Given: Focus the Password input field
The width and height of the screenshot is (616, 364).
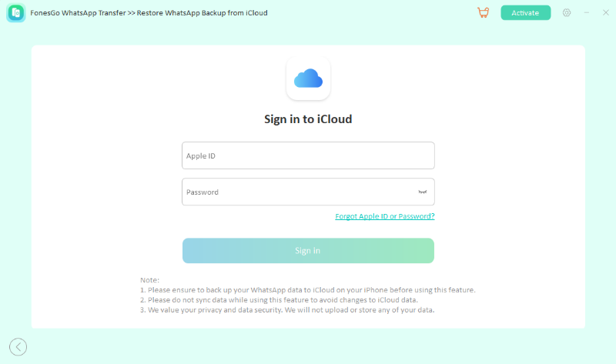Looking at the screenshot, I should (308, 192).
